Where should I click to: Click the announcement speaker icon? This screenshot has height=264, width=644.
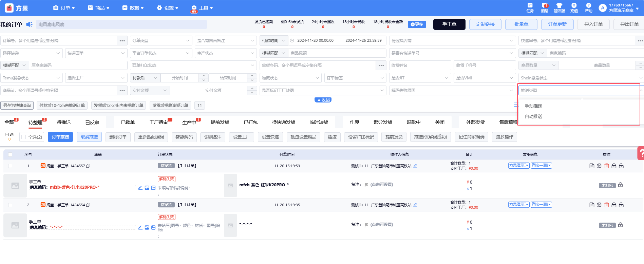[x=30, y=24]
